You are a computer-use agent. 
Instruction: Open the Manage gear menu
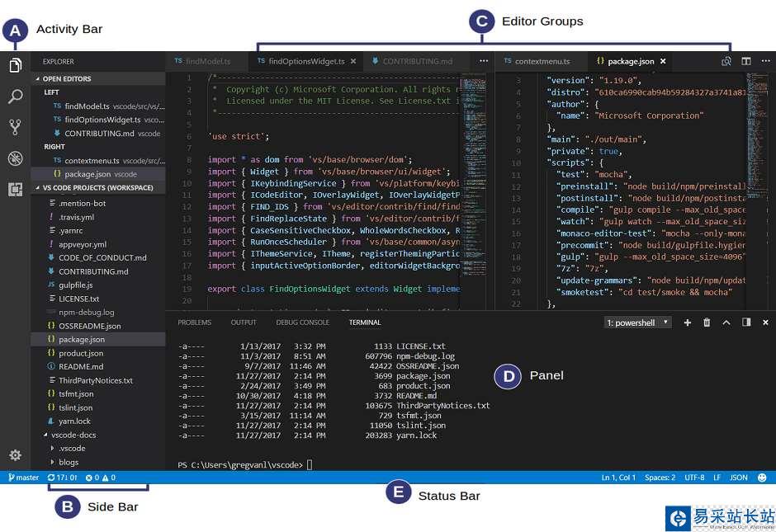[x=16, y=454]
